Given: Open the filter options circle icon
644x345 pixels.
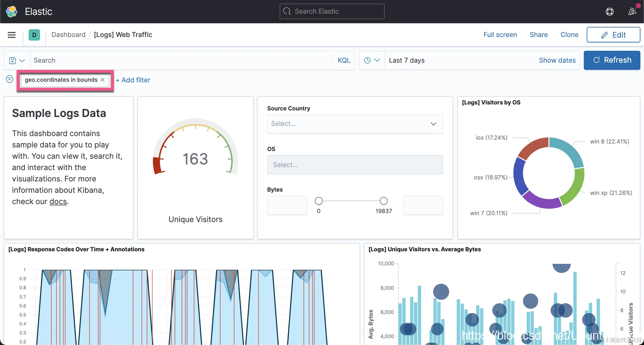Looking at the screenshot, I should tap(10, 79).
